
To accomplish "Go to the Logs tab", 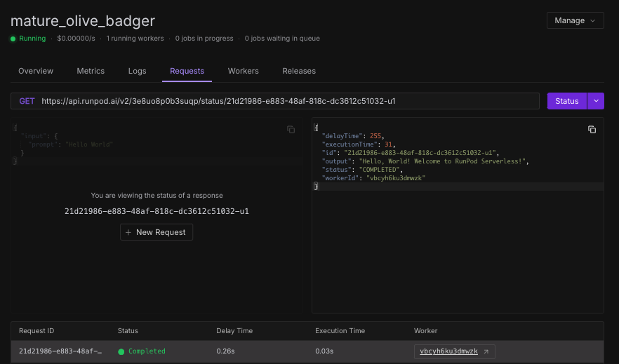I will pyautogui.click(x=138, y=71).
